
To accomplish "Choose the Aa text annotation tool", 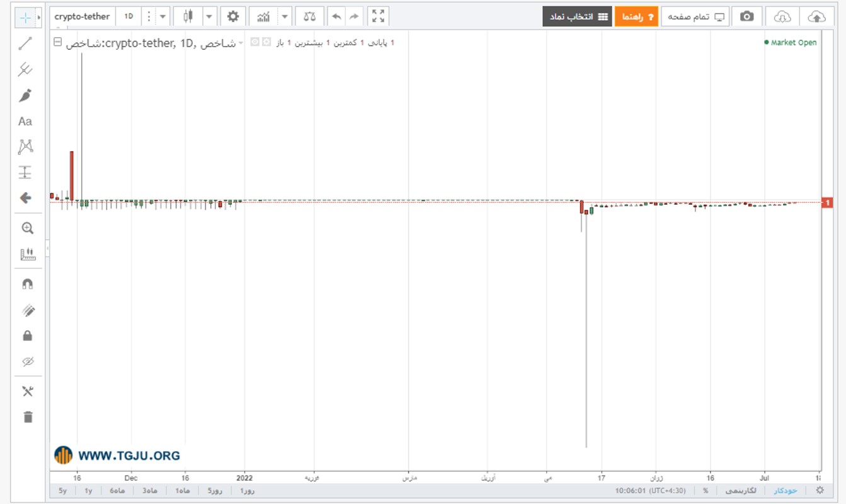I will tap(25, 121).
